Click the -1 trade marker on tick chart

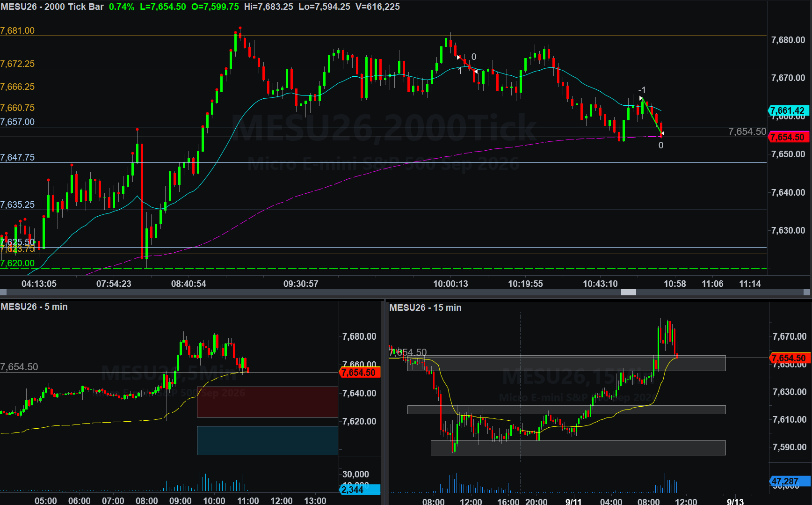(642, 90)
